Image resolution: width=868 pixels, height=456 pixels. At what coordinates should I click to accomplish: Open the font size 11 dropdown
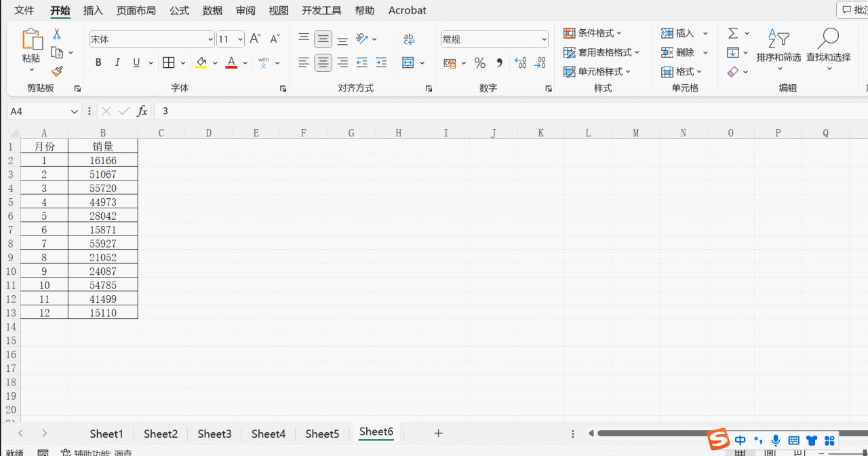click(x=240, y=39)
